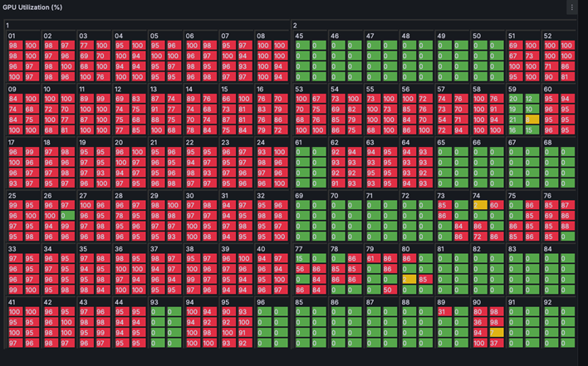Select the yellow cell in node 90
The image size is (588, 366).
[x=497, y=332]
